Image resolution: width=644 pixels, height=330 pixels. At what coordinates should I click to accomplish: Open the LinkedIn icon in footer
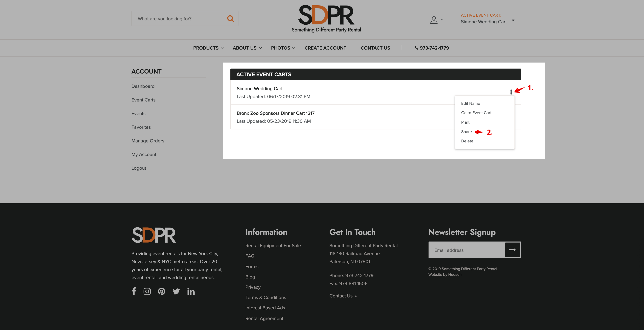[191, 291]
